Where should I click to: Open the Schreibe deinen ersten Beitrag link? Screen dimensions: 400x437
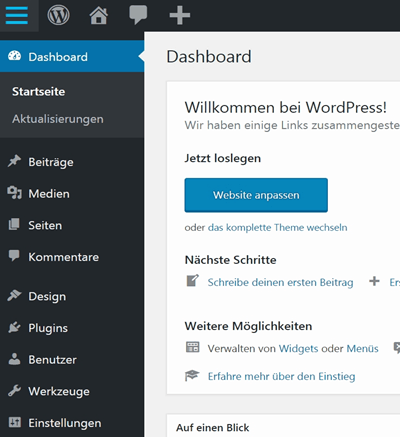tap(280, 282)
